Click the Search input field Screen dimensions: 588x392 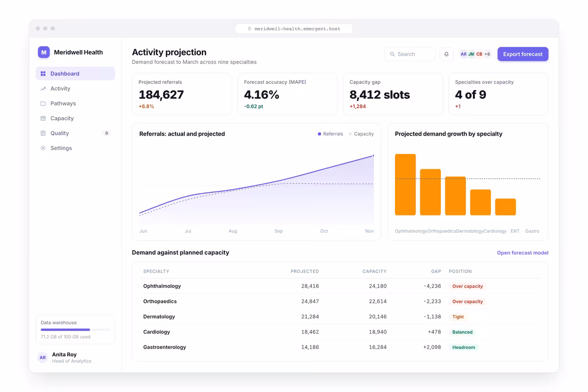(410, 54)
